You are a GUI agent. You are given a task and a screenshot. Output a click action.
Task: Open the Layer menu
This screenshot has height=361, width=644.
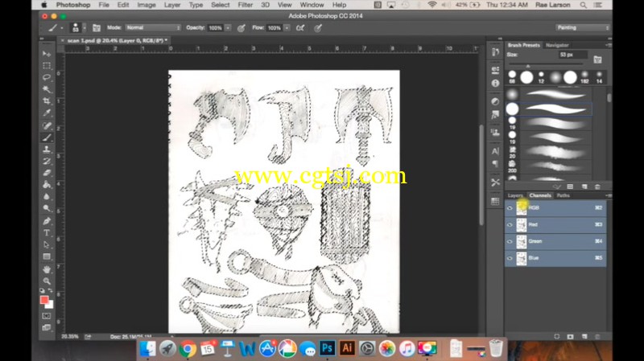pyautogui.click(x=172, y=5)
